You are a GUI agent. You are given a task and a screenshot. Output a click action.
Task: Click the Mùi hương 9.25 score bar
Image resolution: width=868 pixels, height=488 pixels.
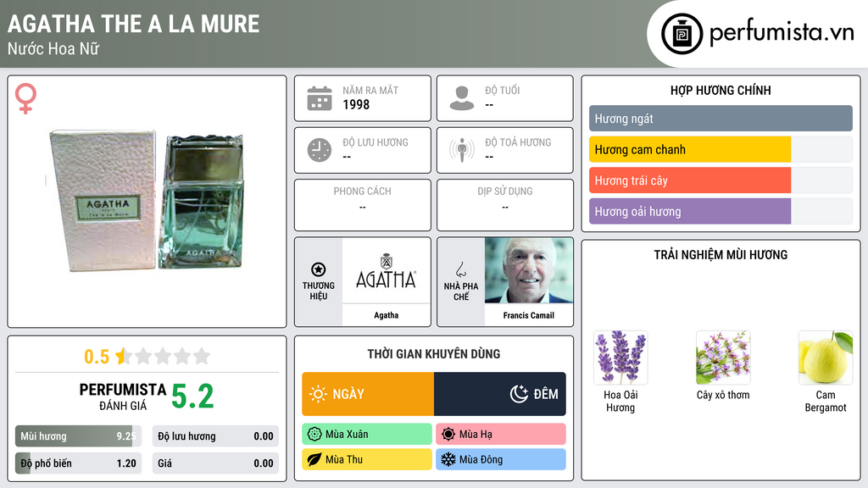[x=78, y=436]
